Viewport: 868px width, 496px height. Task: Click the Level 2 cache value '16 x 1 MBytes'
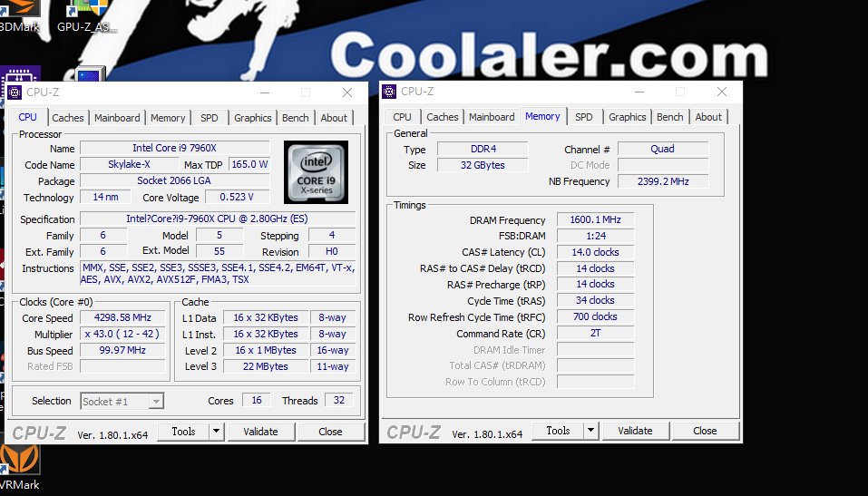[266, 350]
